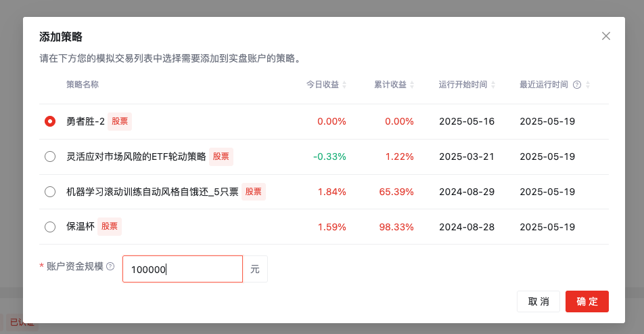Select the 勇者胜-2 strategy radio button

[50, 122]
